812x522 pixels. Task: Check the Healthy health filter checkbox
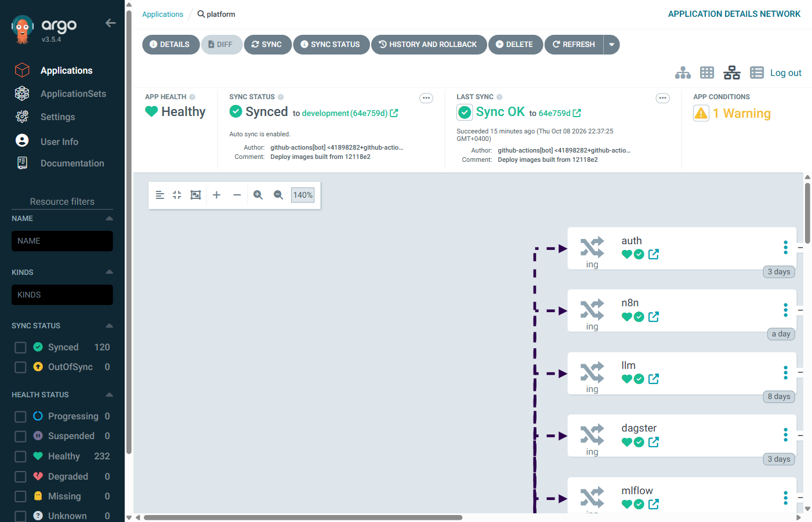[20, 456]
